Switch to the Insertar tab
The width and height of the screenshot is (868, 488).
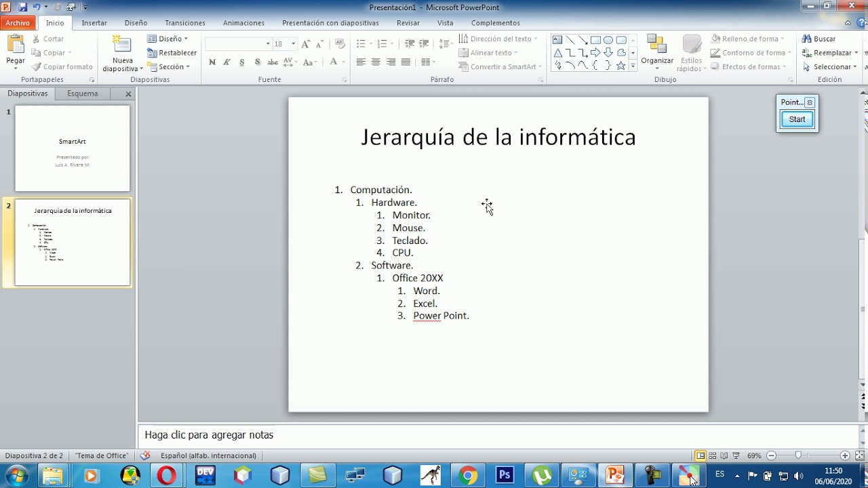click(x=94, y=23)
